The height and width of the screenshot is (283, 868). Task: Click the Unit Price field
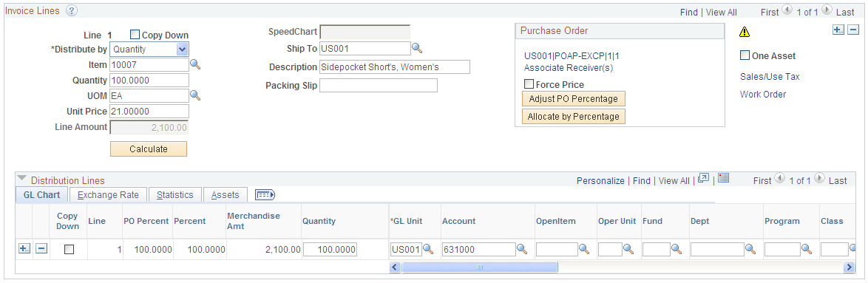[149, 111]
